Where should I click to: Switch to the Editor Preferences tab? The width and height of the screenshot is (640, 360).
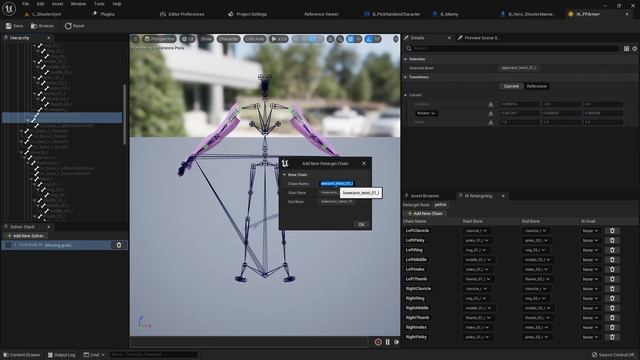point(182,14)
